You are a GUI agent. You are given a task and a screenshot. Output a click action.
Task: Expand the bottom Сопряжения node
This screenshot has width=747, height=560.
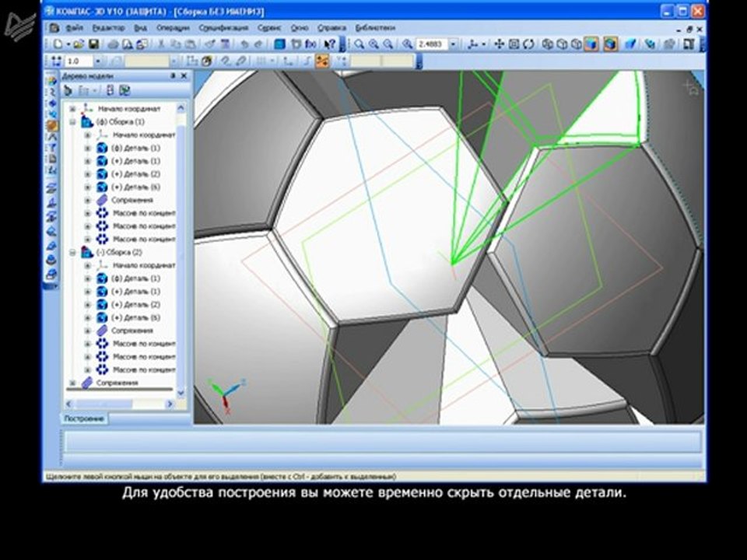[x=73, y=383]
